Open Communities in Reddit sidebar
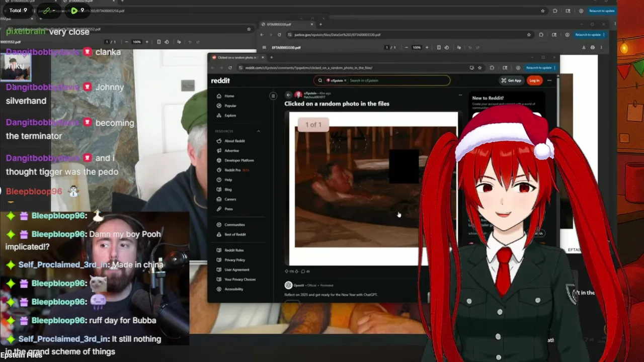The height and width of the screenshot is (362, 644). pyautogui.click(x=230, y=225)
